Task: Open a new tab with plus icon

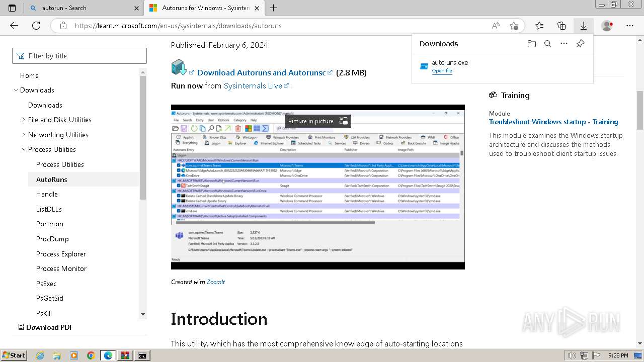Action: point(273,8)
